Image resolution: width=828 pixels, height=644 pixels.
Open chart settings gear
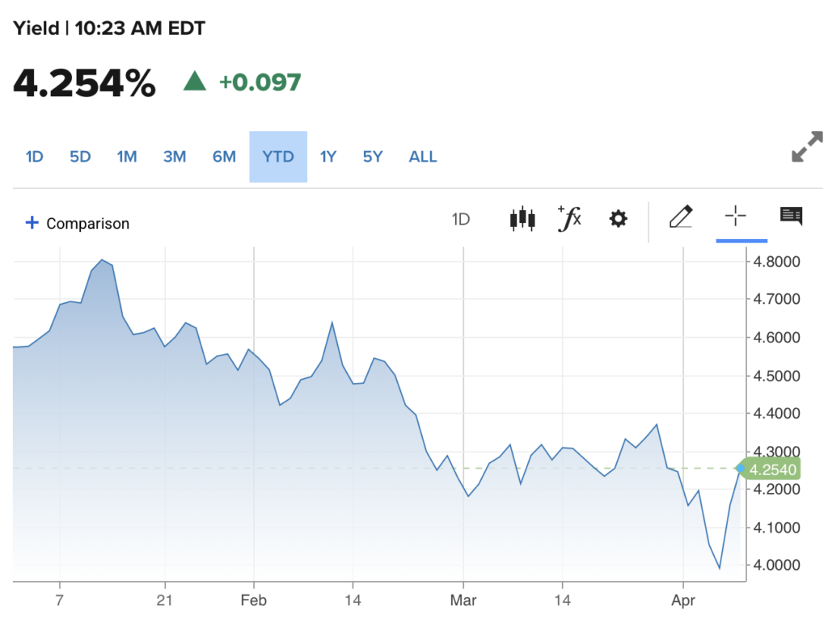618,219
